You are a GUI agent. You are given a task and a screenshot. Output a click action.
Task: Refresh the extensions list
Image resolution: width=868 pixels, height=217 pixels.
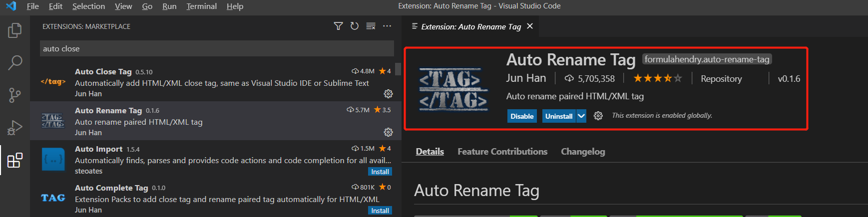[x=355, y=26]
